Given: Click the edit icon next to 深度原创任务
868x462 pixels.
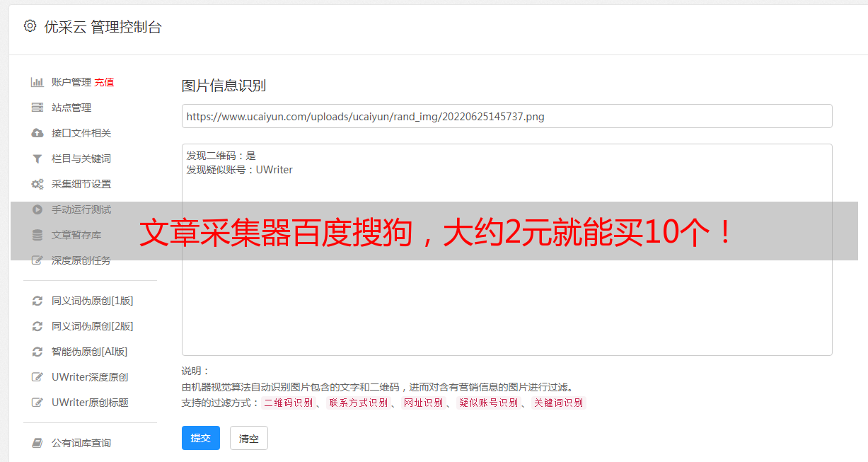Looking at the screenshot, I should (37, 260).
